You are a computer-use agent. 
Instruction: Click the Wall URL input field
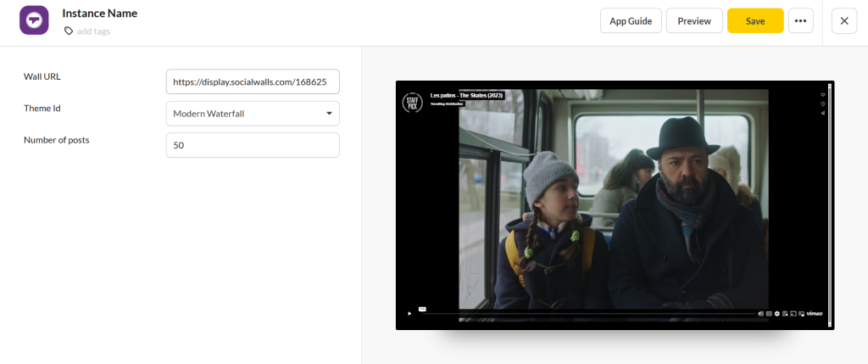253,82
